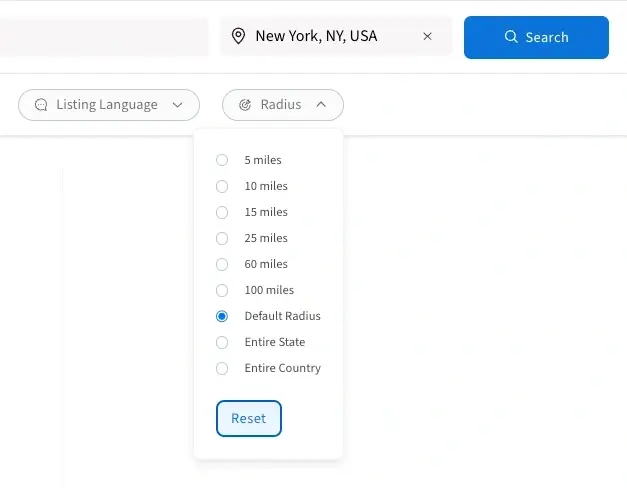Click the '60 miles' label text
The width and height of the screenshot is (627, 488).
[266, 264]
